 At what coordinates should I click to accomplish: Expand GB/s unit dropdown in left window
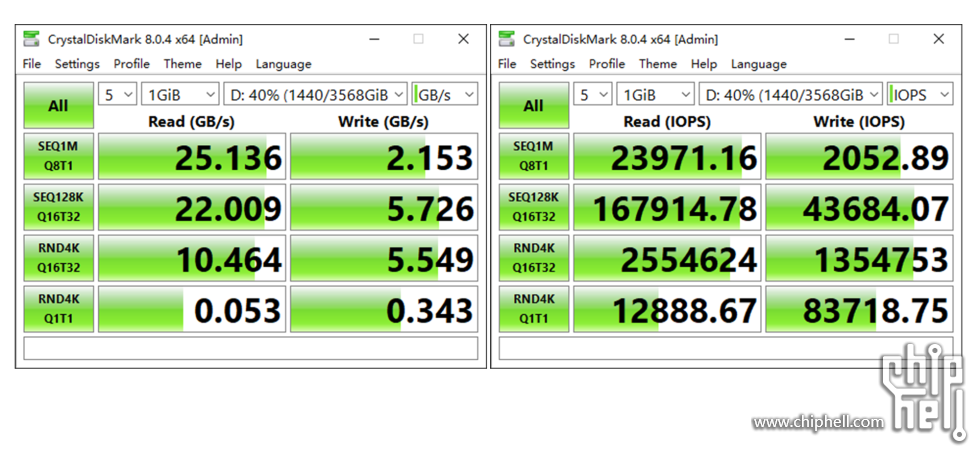445,94
